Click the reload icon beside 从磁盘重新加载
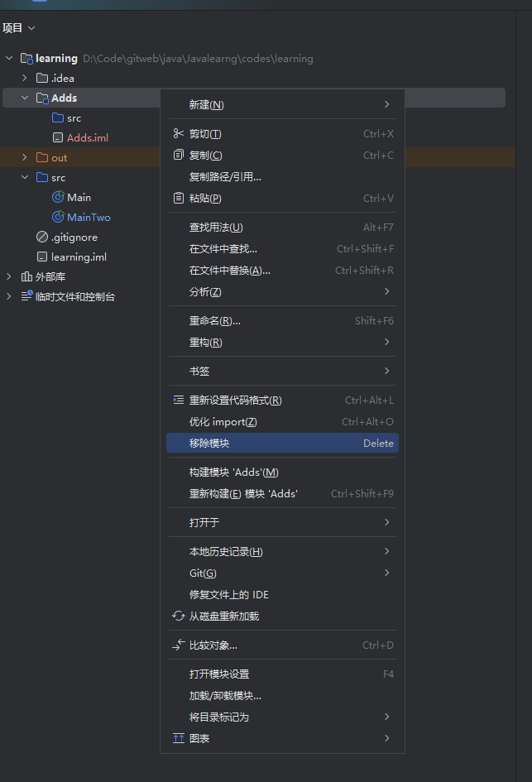The image size is (532, 782). [178, 616]
